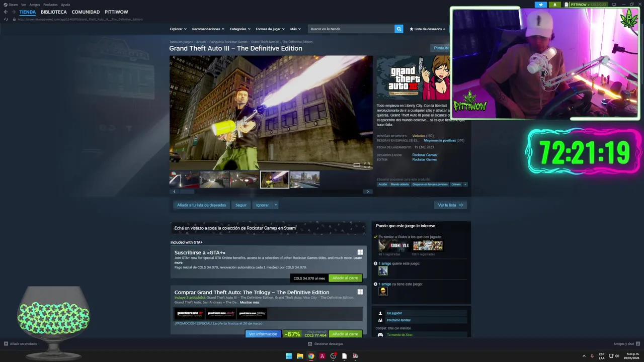Open the Mundo abierto tag
This screenshot has height=362, width=644.
click(x=400, y=185)
